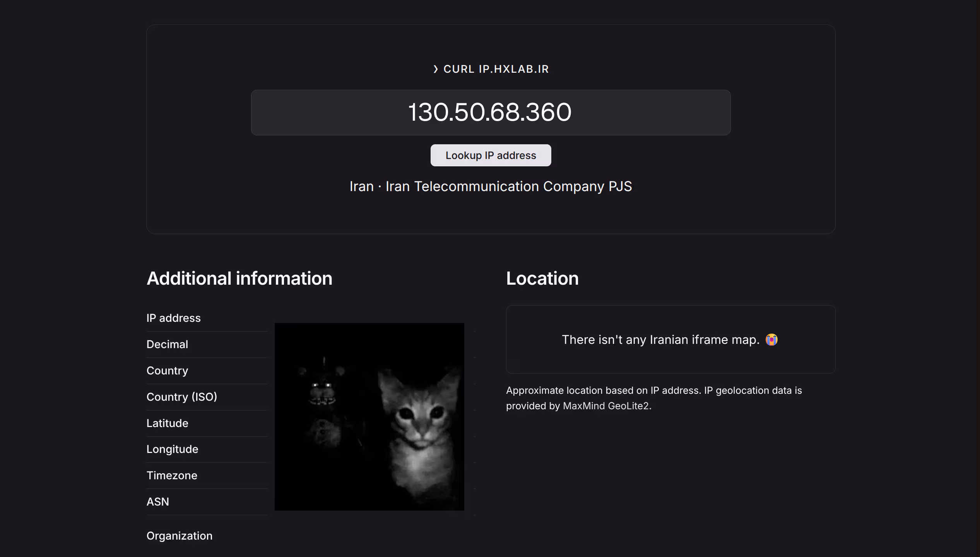This screenshot has width=980, height=557.
Task: Click the cat image thumbnail
Action: 369,417
